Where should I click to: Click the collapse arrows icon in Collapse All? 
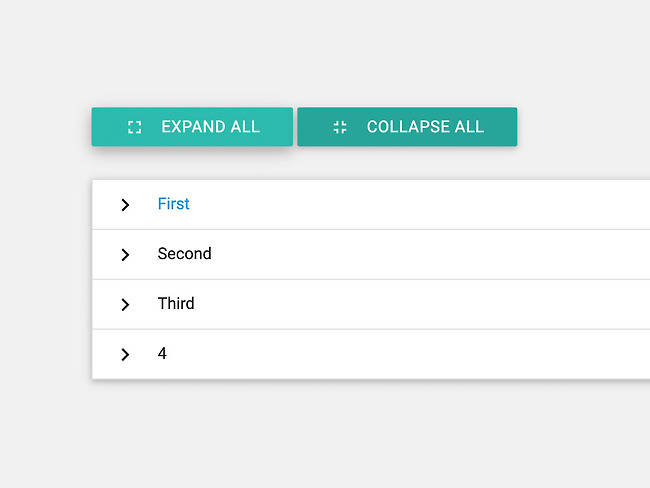[340, 127]
